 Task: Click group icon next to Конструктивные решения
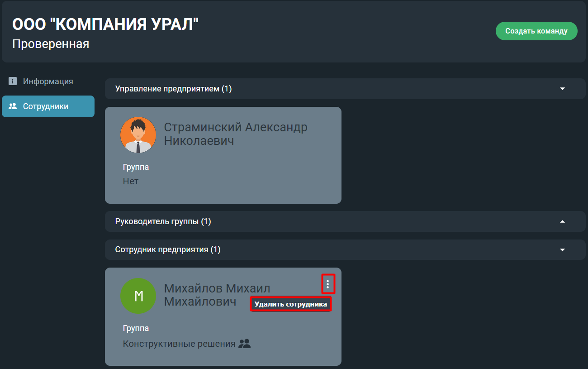tap(245, 344)
